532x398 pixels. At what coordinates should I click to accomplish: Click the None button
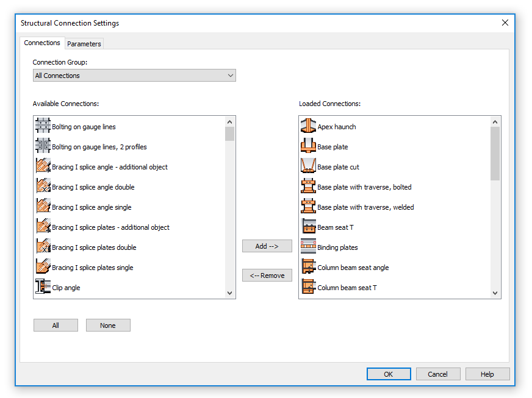(108, 325)
